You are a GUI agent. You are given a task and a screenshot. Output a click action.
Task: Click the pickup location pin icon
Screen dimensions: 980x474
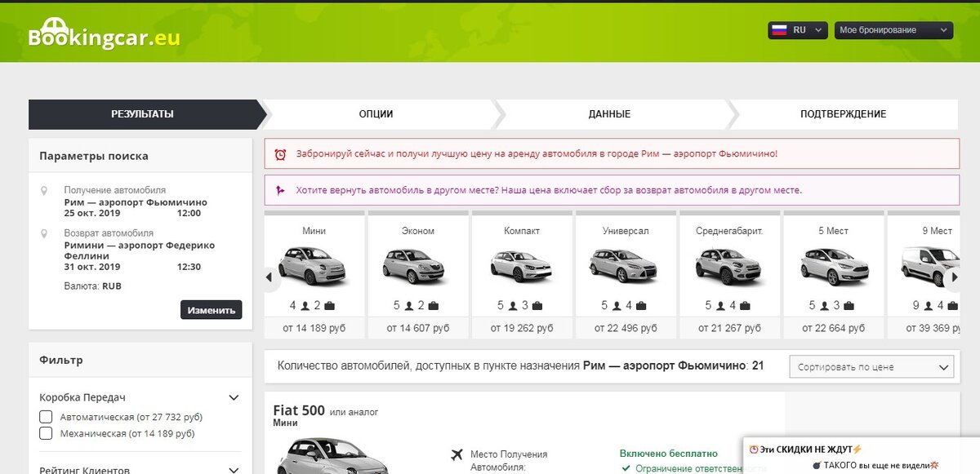[44, 190]
